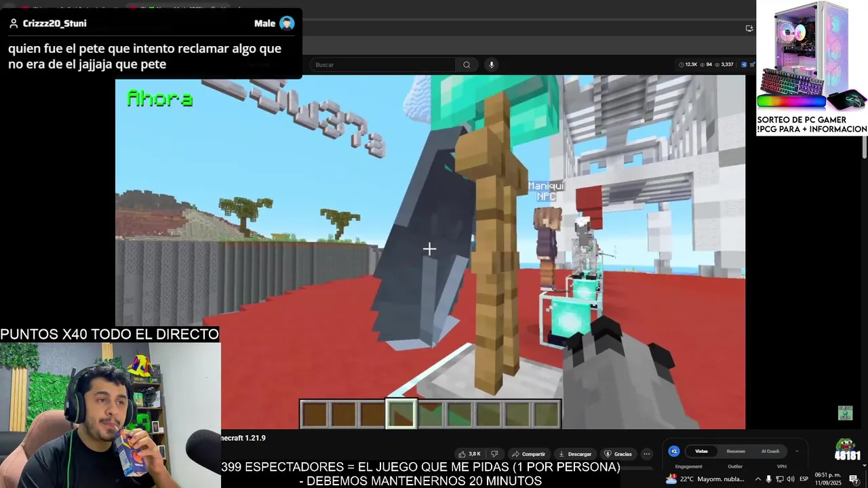Open the notification center icon
The width and height of the screenshot is (868, 488).
854,479
